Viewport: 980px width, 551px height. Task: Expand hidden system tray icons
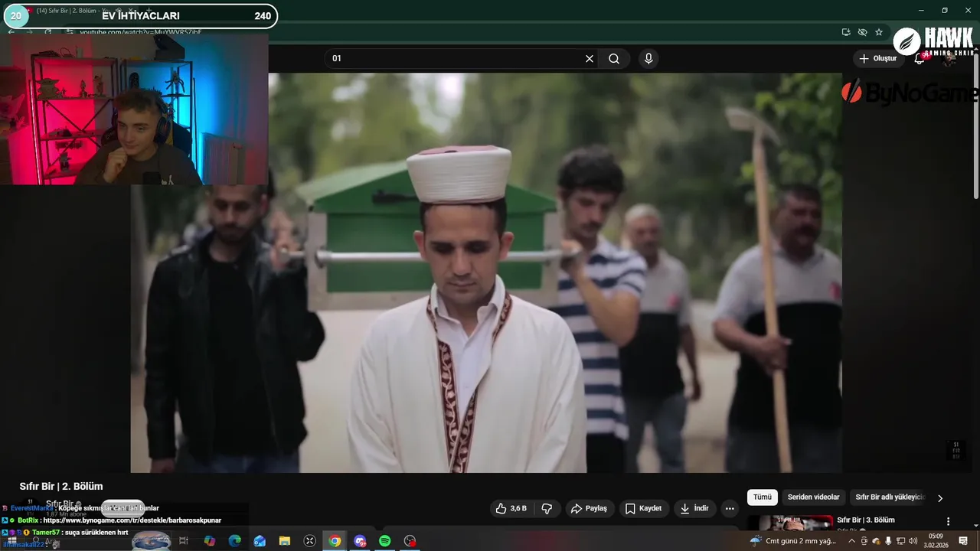tap(851, 541)
